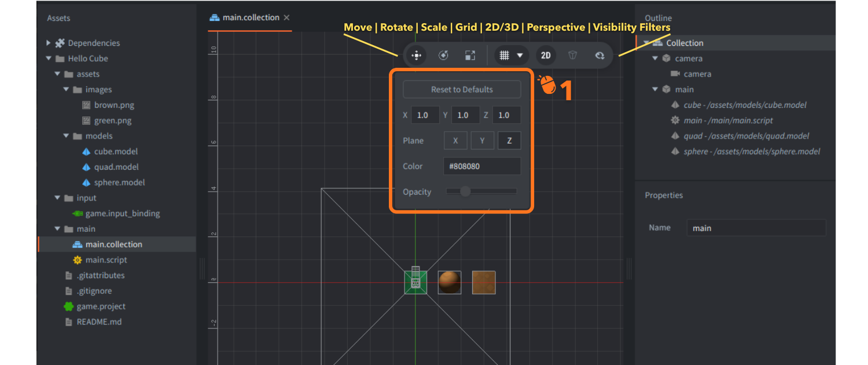
Task: Adjust the grid Opacity slider
Action: click(x=466, y=191)
